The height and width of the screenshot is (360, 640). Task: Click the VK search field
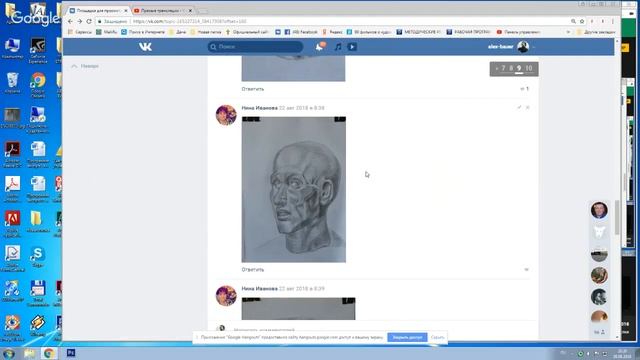tap(256, 47)
